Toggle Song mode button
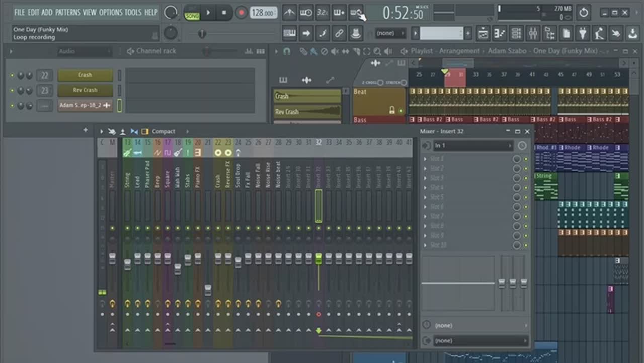The image size is (644, 363). point(192,13)
